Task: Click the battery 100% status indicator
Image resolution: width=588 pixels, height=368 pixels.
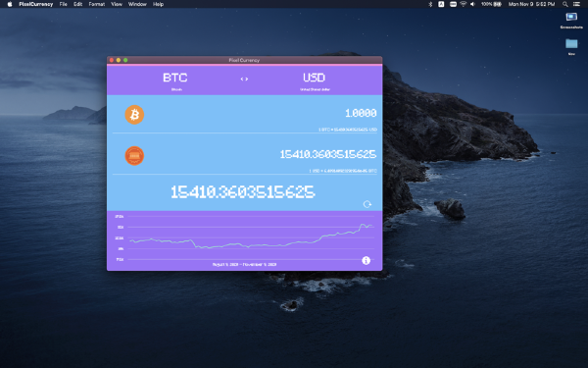Action: coord(491,4)
